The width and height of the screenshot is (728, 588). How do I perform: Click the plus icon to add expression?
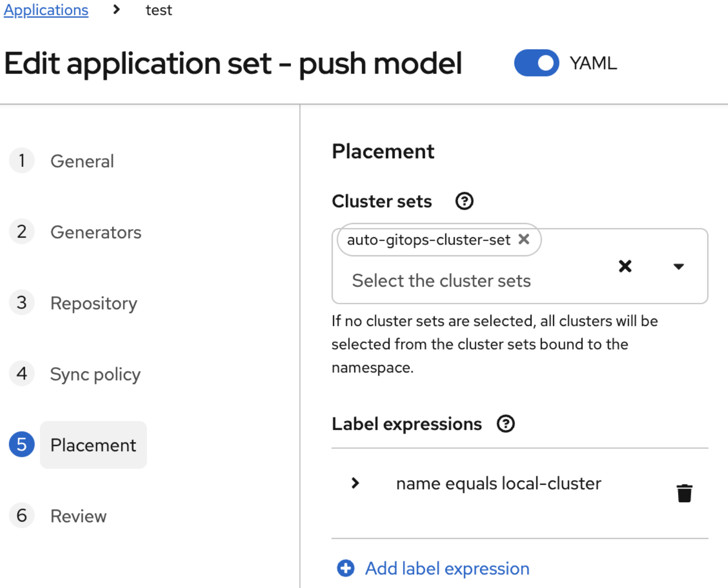(346, 568)
